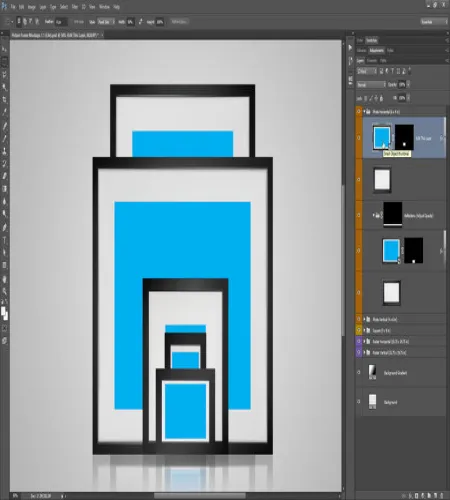Click the Background Gradient layer thumbnail
Screen dimensions: 450x500
point(372,372)
